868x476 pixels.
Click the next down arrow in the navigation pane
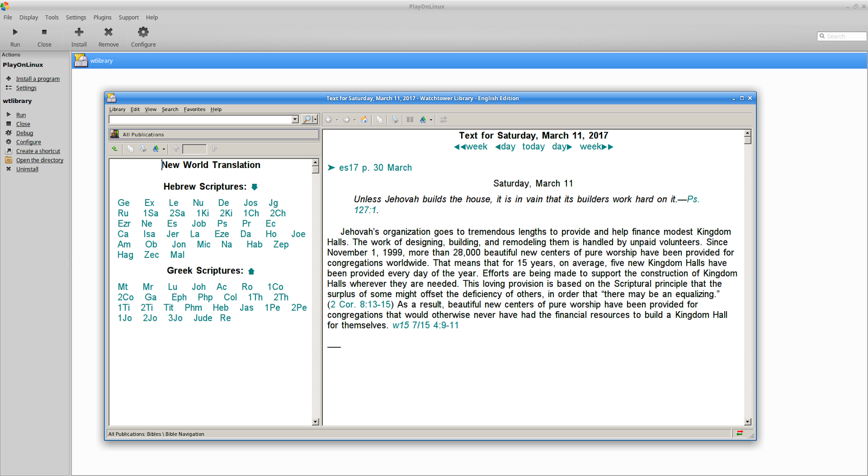[x=214, y=149]
